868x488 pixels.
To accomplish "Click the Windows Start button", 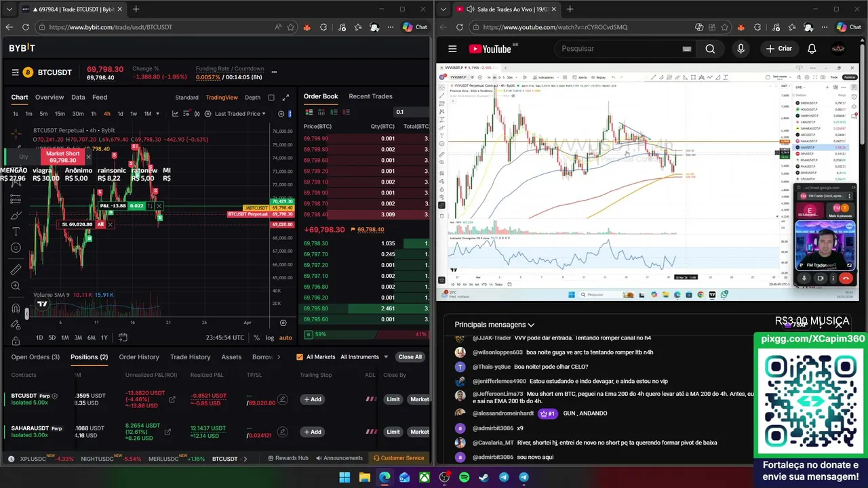I will pyautogui.click(x=344, y=477).
